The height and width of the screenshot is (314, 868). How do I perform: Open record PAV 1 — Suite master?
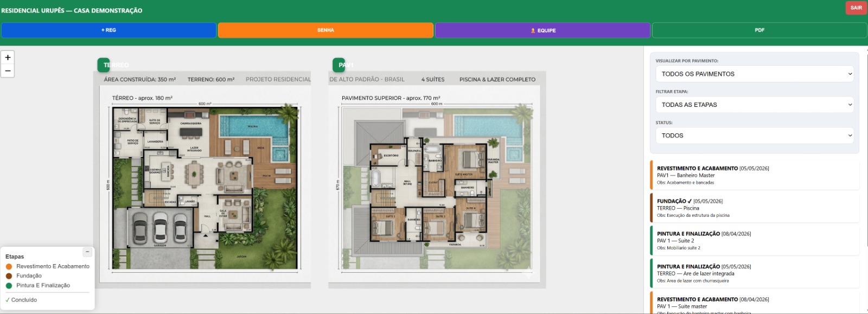click(x=755, y=304)
